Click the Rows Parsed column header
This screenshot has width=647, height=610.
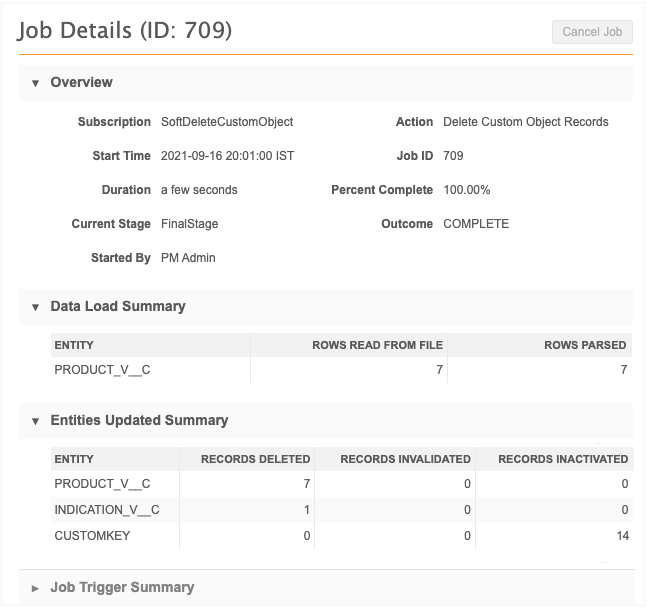[585, 345]
